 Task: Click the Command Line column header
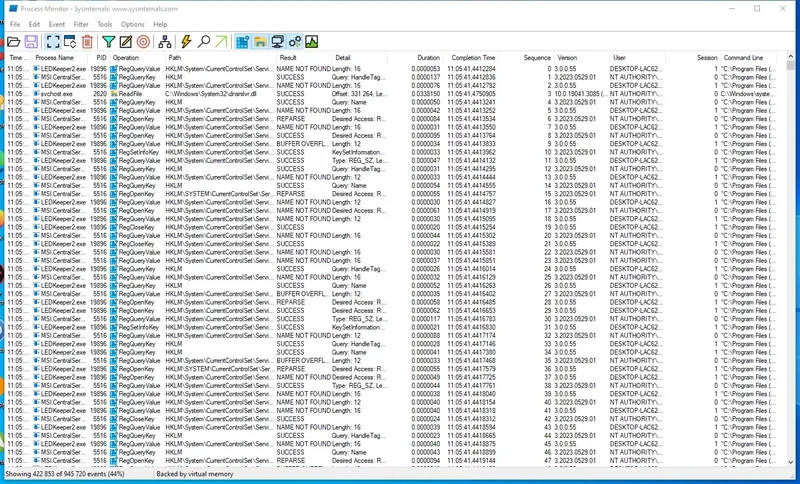tap(748, 58)
